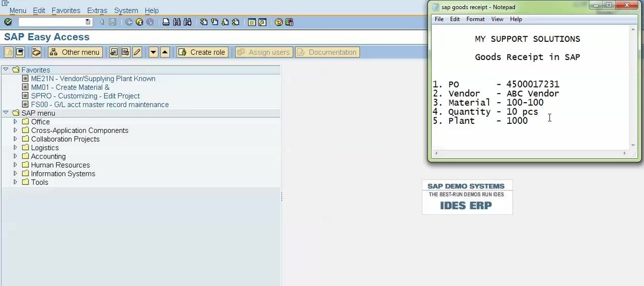Click the Generate Shortcut icon
Screen dimensions: 644x286
click(262, 22)
